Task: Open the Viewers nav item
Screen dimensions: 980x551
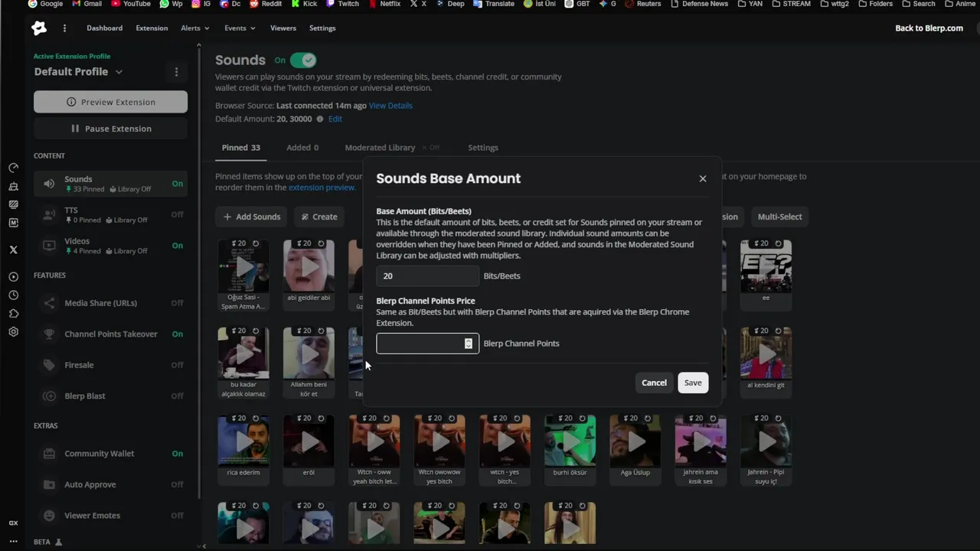Action: (x=283, y=28)
